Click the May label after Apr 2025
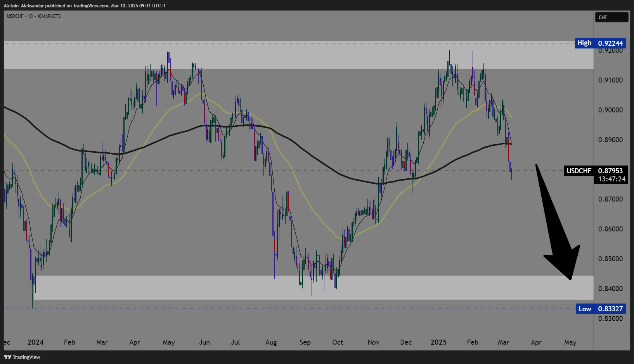 click(570, 342)
